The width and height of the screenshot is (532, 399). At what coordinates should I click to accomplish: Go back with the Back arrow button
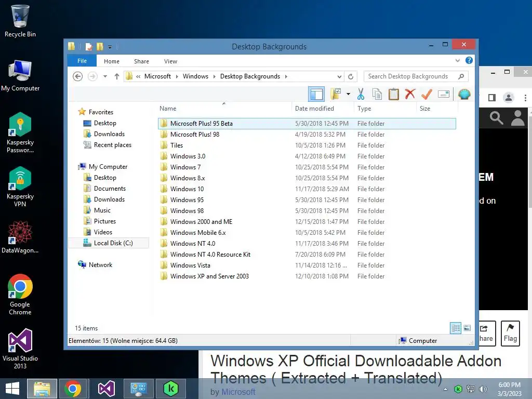coord(78,76)
